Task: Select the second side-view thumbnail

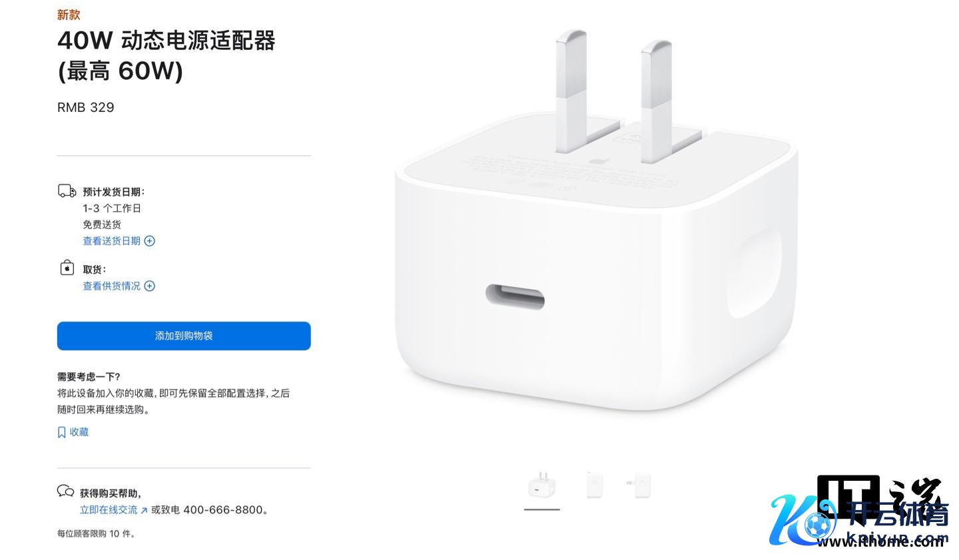Action: [x=594, y=485]
